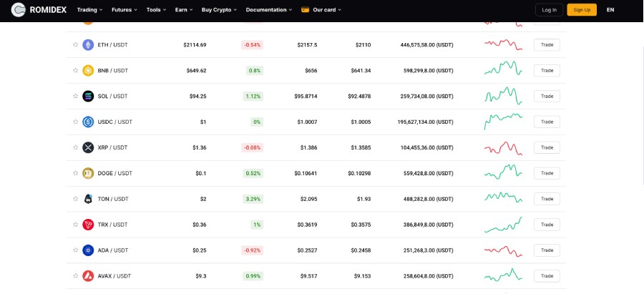Open the BNB sparkline chart
The height and width of the screenshot is (294, 644).
(503, 68)
